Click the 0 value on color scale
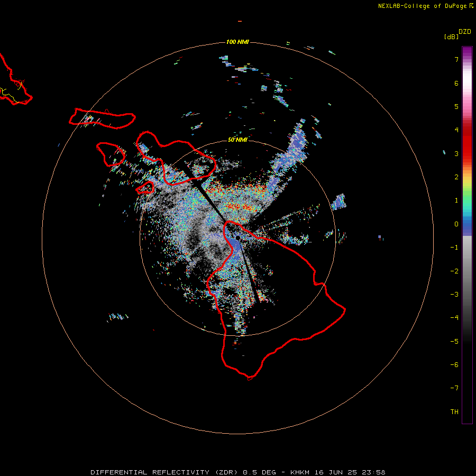This screenshot has width=476, height=476. pos(456,224)
